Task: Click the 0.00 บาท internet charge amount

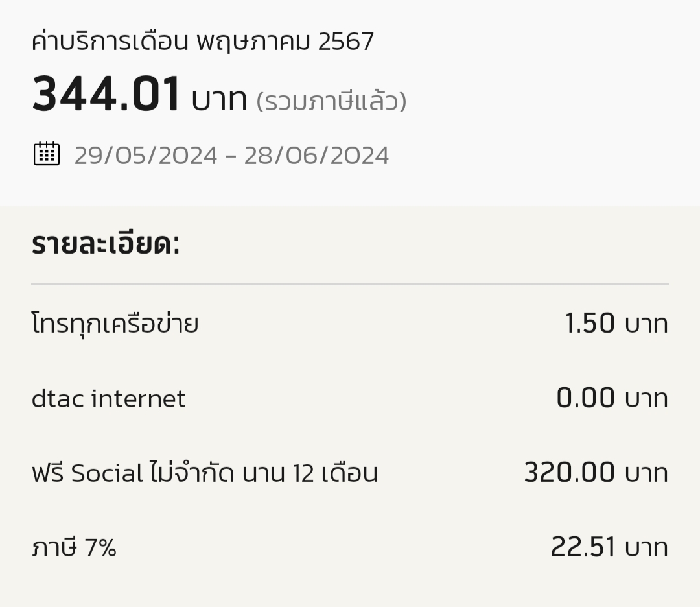Action: [x=612, y=398]
